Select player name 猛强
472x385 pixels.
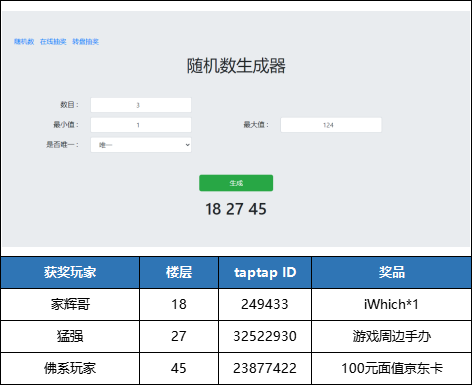click(x=70, y=336)
